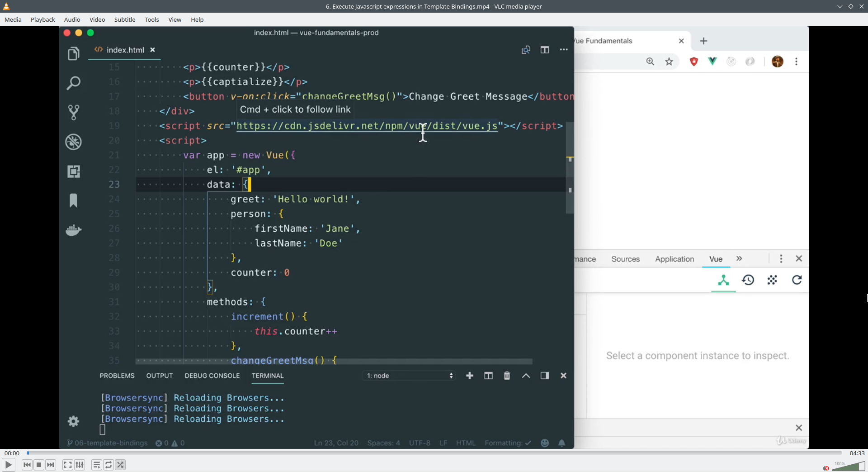
Task: Click the 06-template-bindings branch in status bar
Action: [x=107, y=443]
